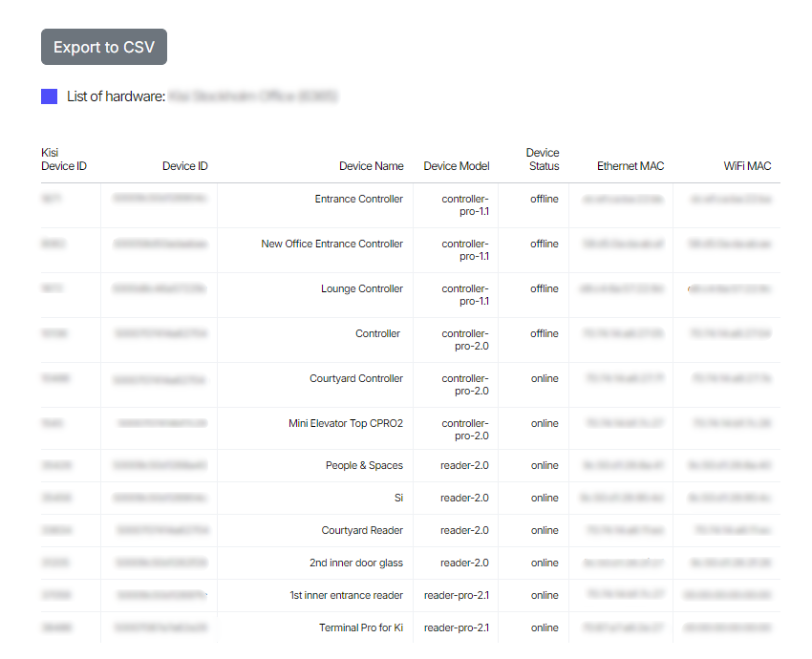Click the WiFi MAC column header
812x659 pixels.
tap(747, 165)
